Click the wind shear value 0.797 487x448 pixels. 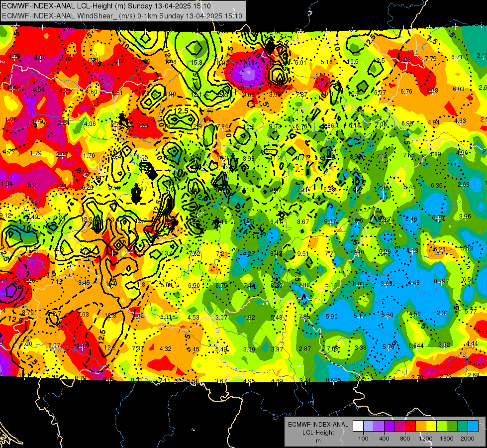pyautogui.click(x=442, y=281)
